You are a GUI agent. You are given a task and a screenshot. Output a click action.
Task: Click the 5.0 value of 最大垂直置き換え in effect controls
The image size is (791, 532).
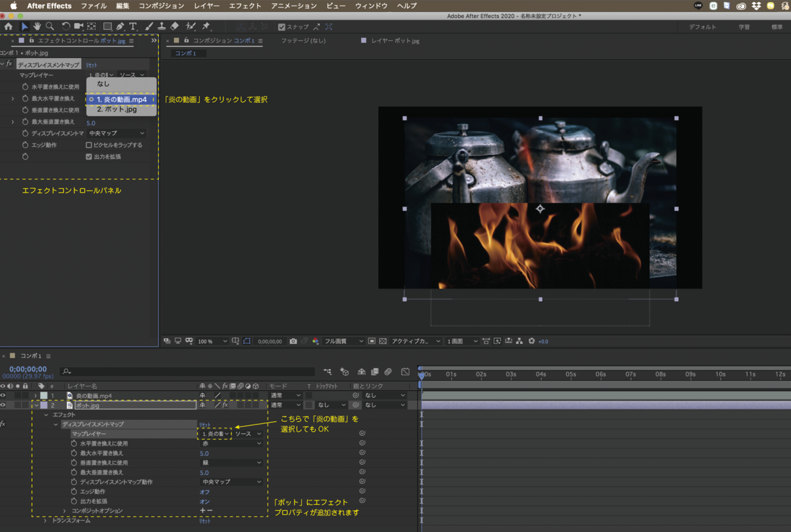pos(91,123)
